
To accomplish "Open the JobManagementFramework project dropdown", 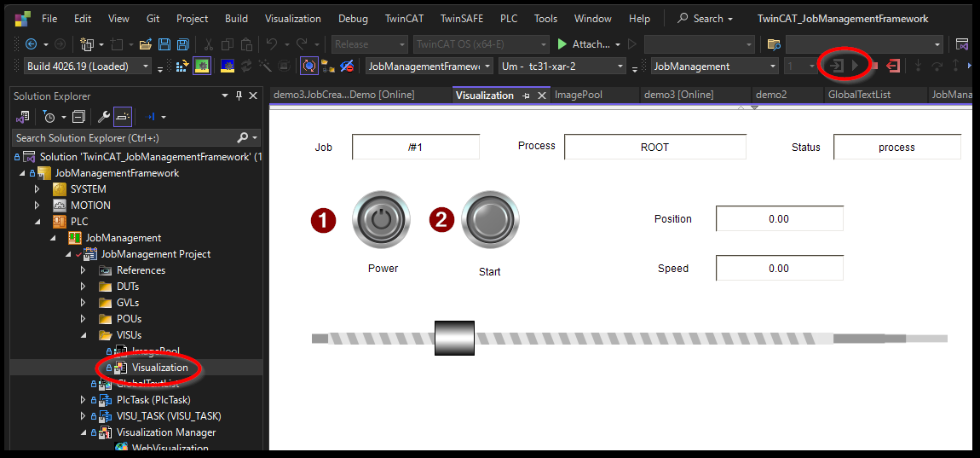I will (x=487, y=66).
